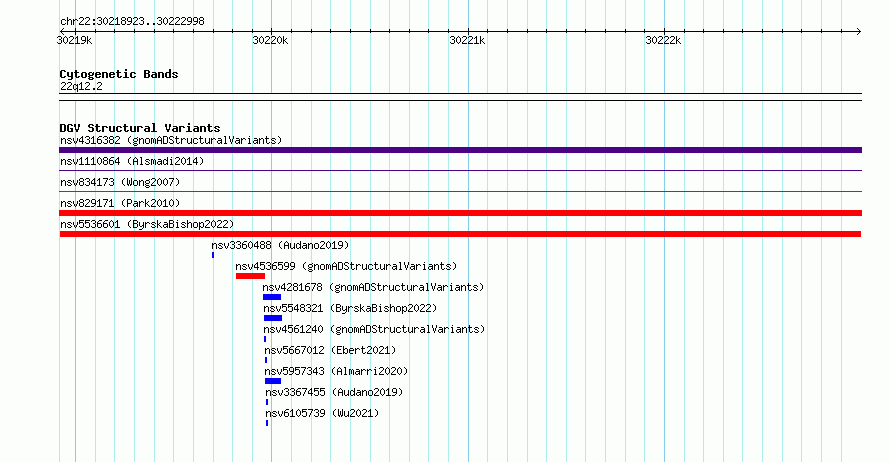Click the short red bar under nsv4536599
890x462 pixels.
pyautogui.click(x=250, y=276)
